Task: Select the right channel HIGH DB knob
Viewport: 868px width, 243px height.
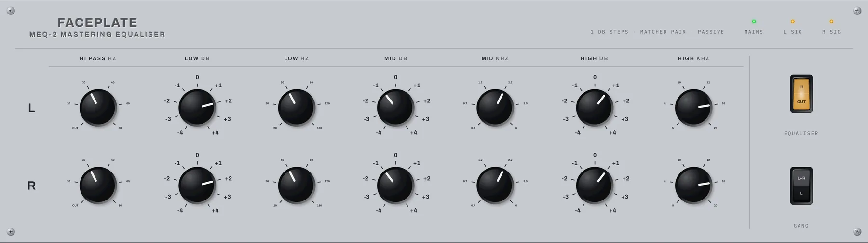Action: (595, 185)
